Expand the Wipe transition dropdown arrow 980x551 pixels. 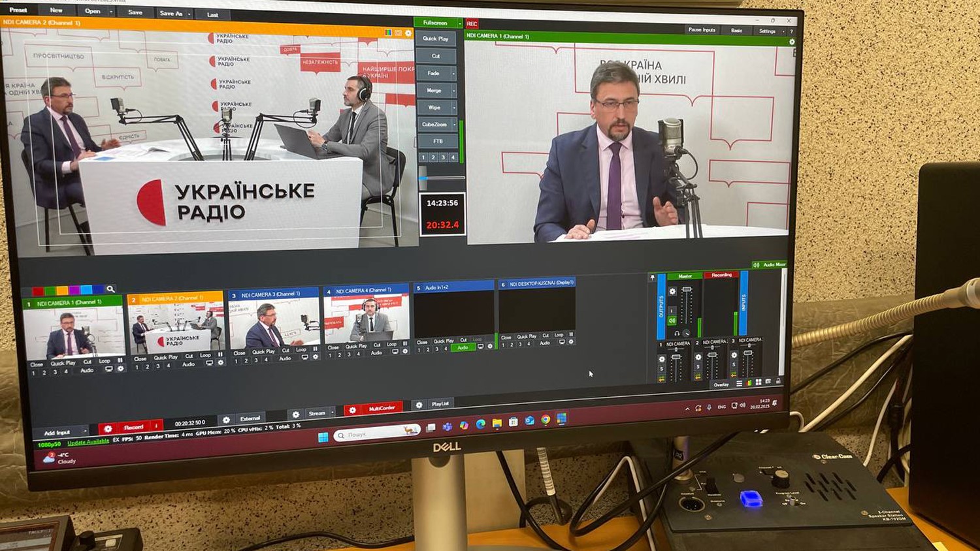pos(453,108)
